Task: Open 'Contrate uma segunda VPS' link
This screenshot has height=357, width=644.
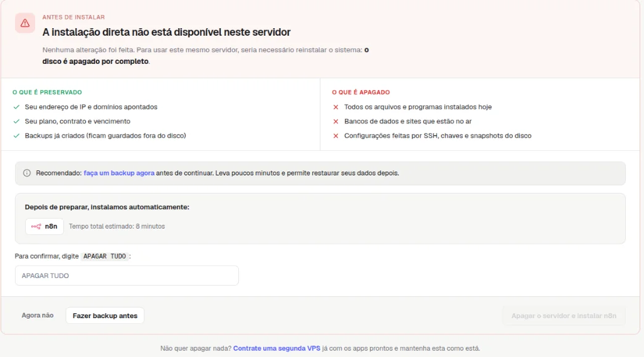Action: coord(277,348)
